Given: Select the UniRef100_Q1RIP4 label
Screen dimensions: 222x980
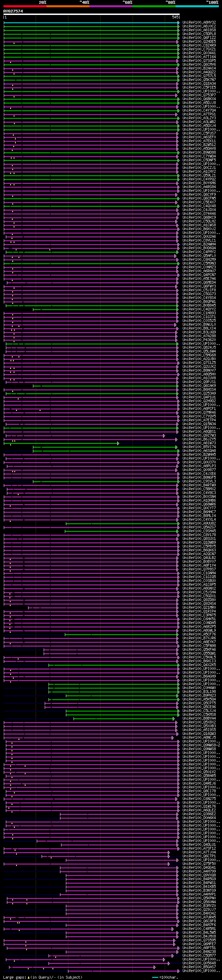Looking at the screenshot, I should pyautogui.click(x=199, y=612).
